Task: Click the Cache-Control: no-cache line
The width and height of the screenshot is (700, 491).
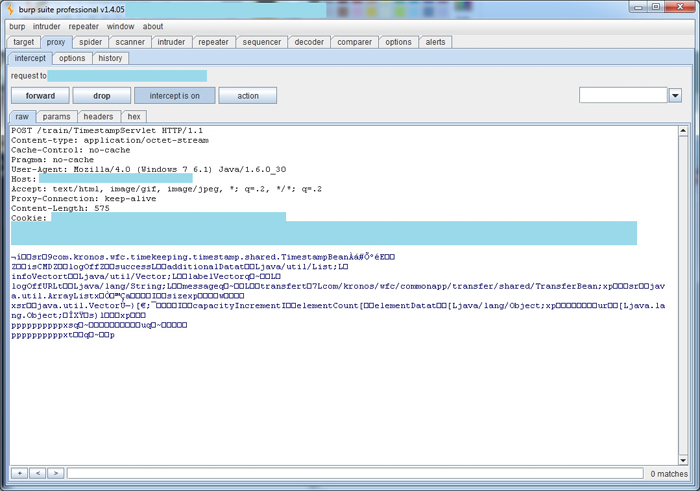Action: pyautogui.click(x=71, y=150)
